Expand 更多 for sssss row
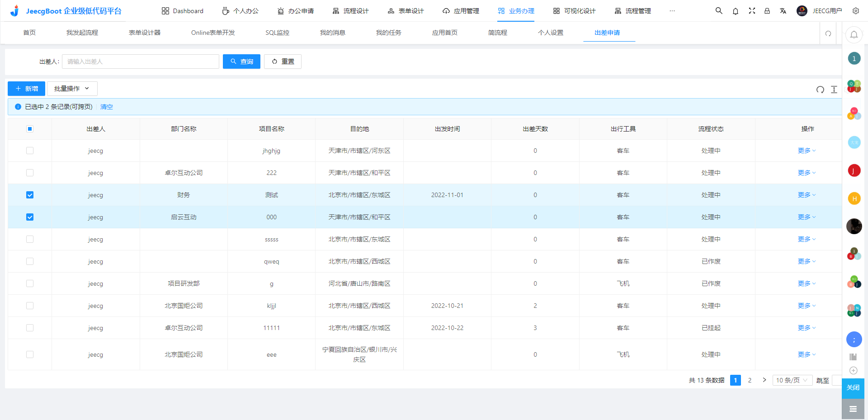This screenshot has width=868, height=420. pos(807,239)
